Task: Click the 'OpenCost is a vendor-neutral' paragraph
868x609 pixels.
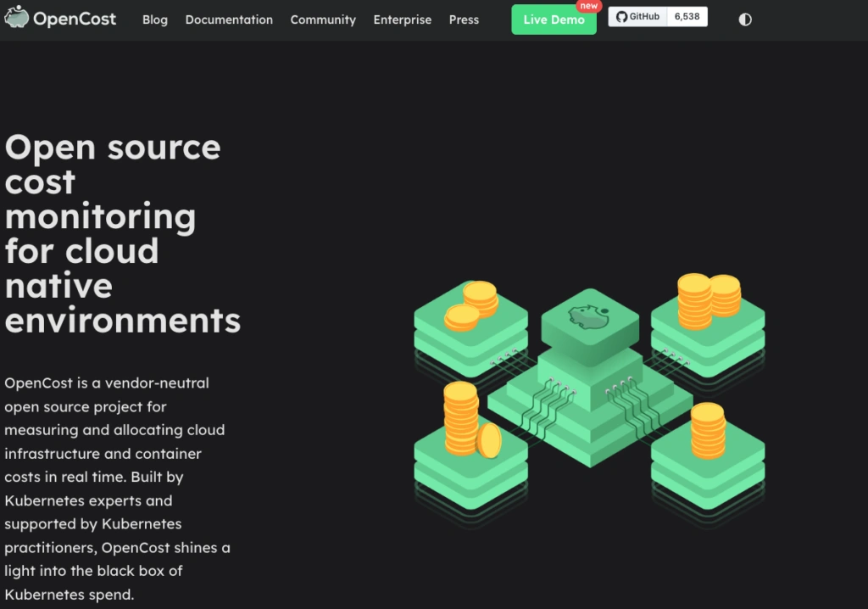Action: [117, 489]
